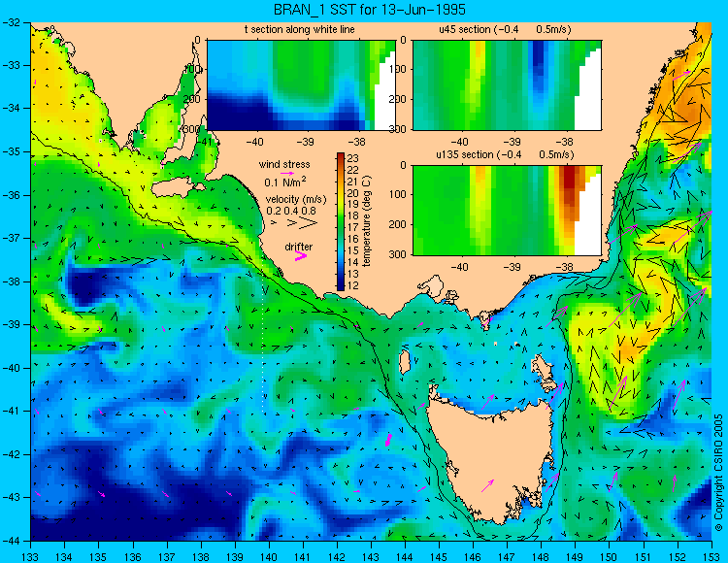Click longitude label 133 on bottom axis
Viewport: 728px width, 563px height.
tap(31, 557)
